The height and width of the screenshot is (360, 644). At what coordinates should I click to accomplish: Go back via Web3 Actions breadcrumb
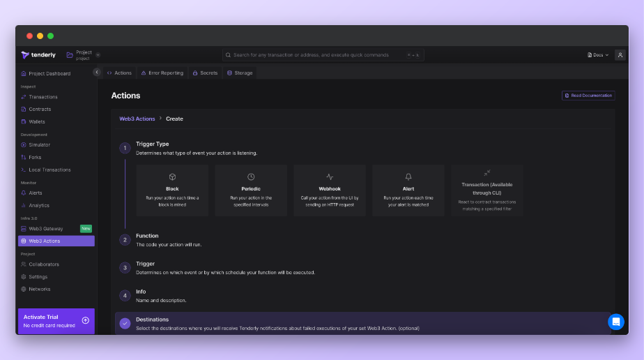click(x=137, y=119)
